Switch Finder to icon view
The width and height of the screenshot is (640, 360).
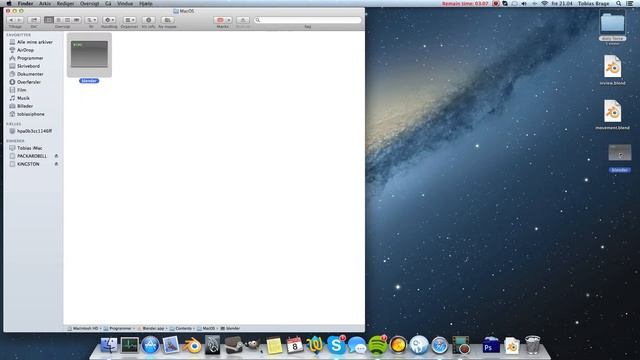pos(49,20)
